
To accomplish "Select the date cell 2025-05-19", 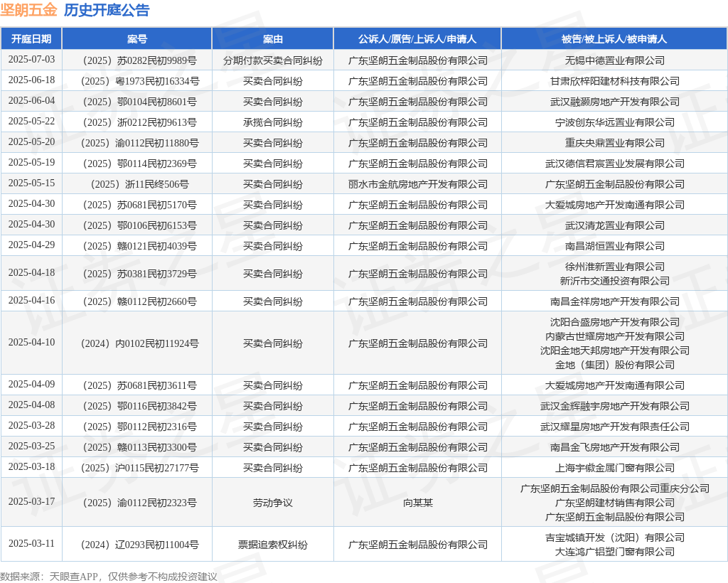I will coord(31,163).
